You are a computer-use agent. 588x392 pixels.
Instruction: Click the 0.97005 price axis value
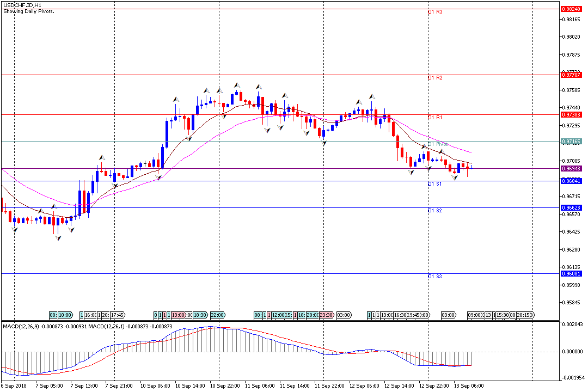[572, 161]
